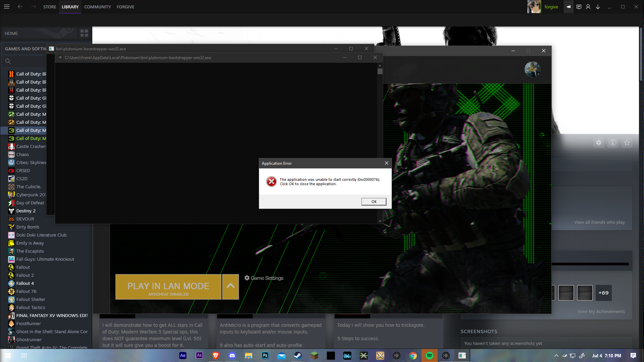Click the achievement thumbnail next to +69
The height and width of the screenshot is (362, 644).
click(x=585, y=293)
